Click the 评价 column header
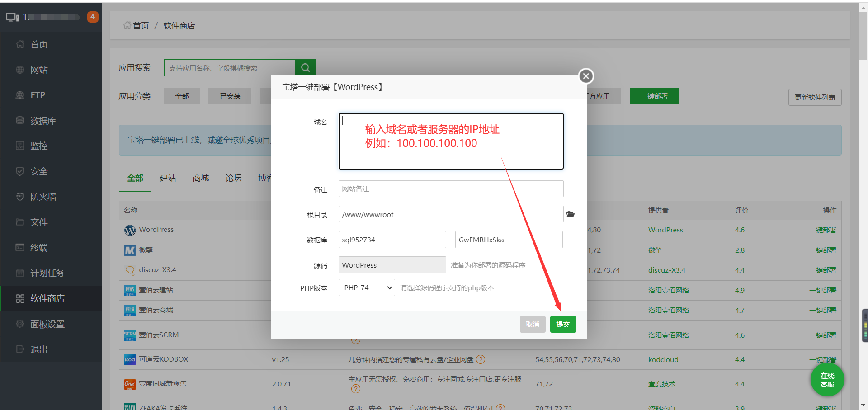 (741, 210)
